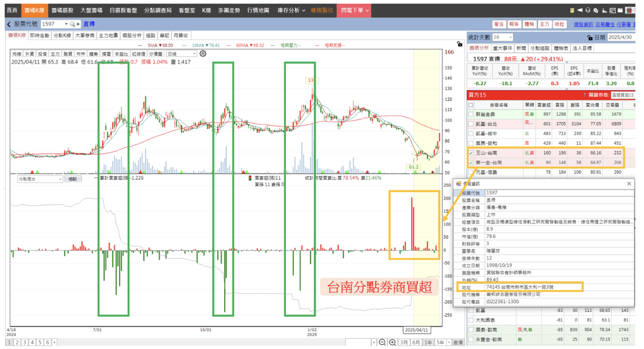Viewport: 644px width, 349px height.
Task: Switch to the 主力地圖 tab
Action: (108, 35)
